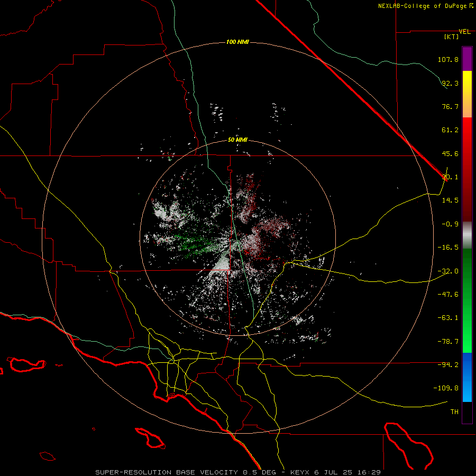Click the -109.8 velocity scale label
This screenshot has width=476, height=476.
(x=446, y=388)
